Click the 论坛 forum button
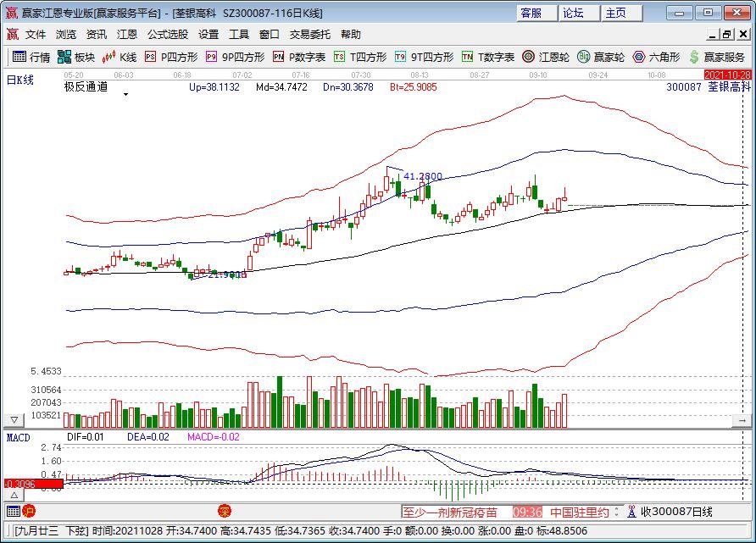The width and height of the screenshot is (756, 543). [x=579, y=13]
